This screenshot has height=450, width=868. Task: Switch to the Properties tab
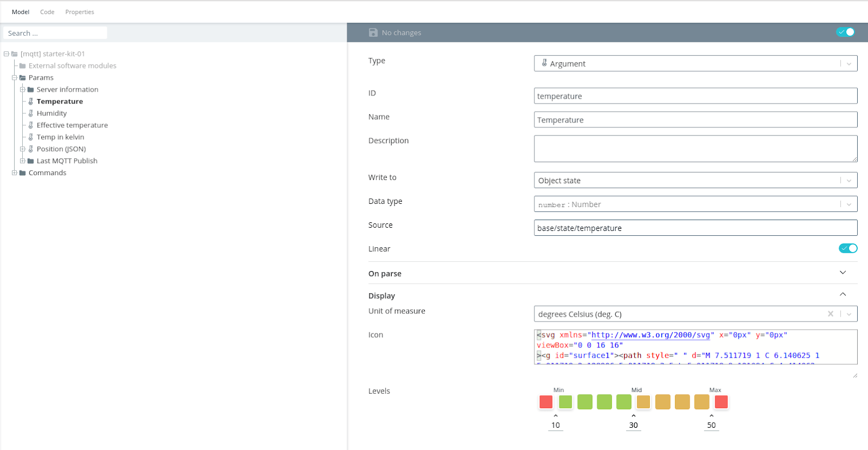point(80,12)
